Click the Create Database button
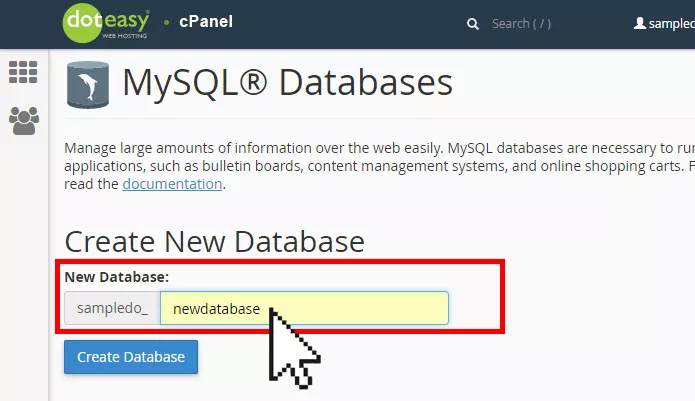The height and width of the screenshot is (401, 695). 131,357
